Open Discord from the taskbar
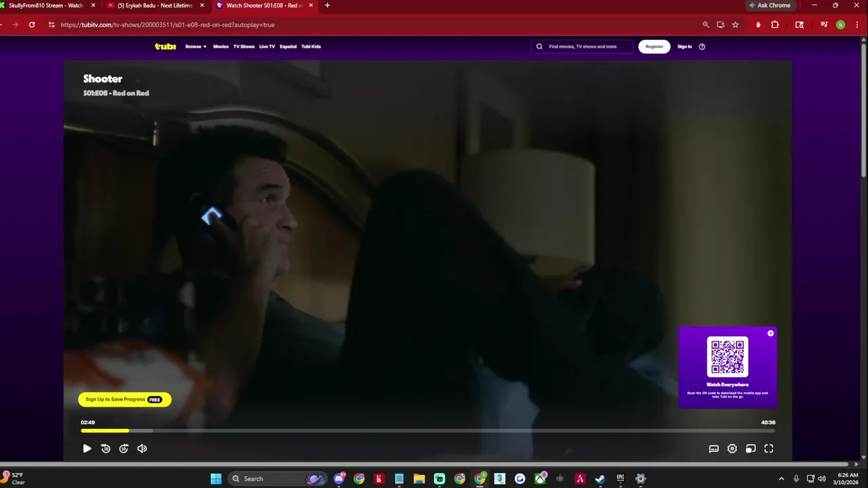868x488 pixels. 339,479
